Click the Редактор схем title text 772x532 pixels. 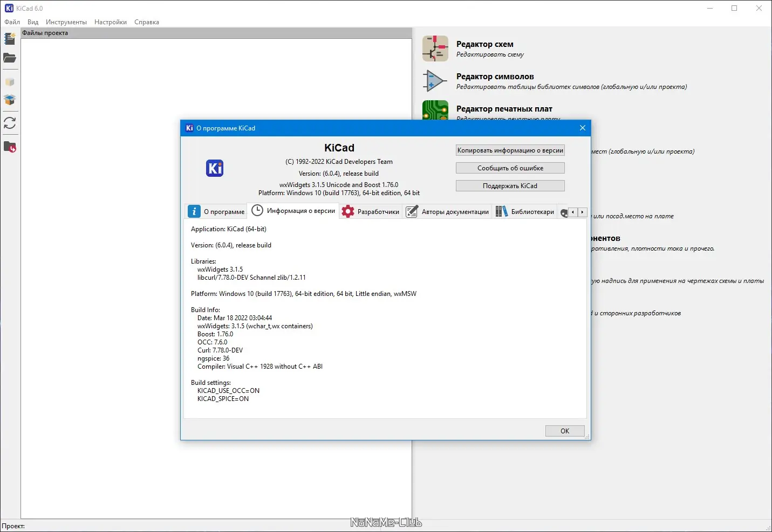click(484, 44)
